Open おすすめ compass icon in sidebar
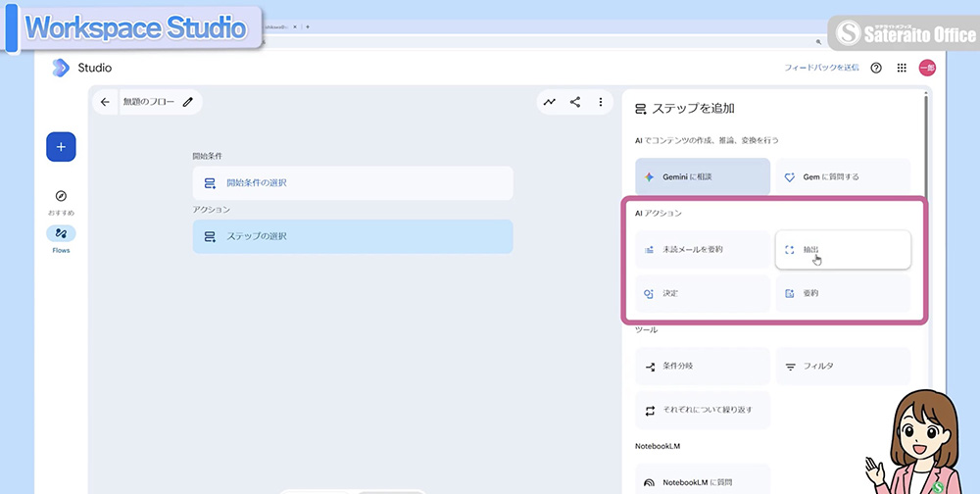The height and width of the screenshot is (494, 980). [61, 196]
